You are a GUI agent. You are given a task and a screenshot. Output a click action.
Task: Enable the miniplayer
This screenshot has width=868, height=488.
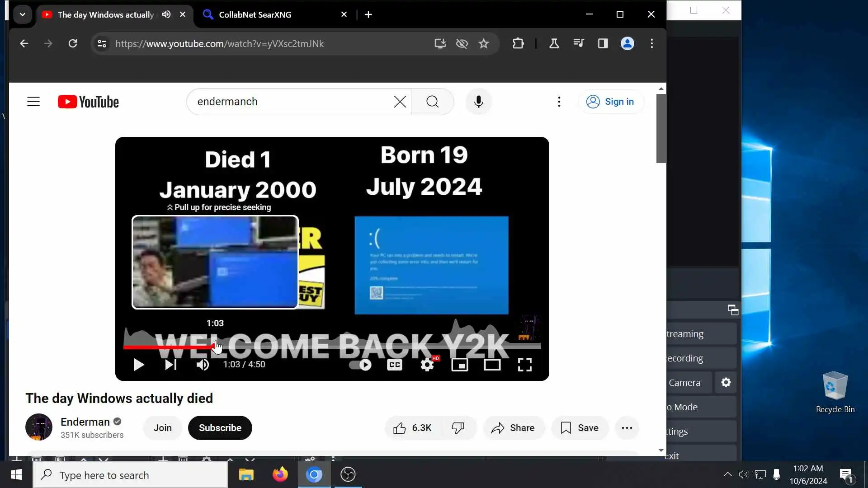pyautogui.click(x=460, y=365)
